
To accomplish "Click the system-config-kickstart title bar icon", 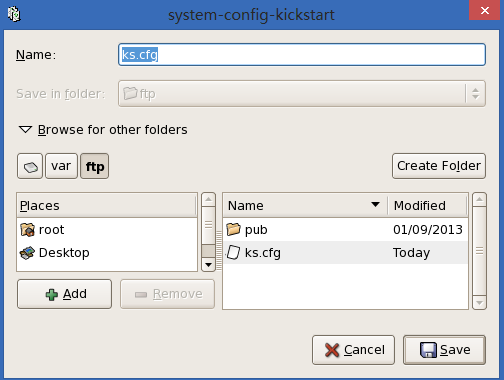I will 14,14.
